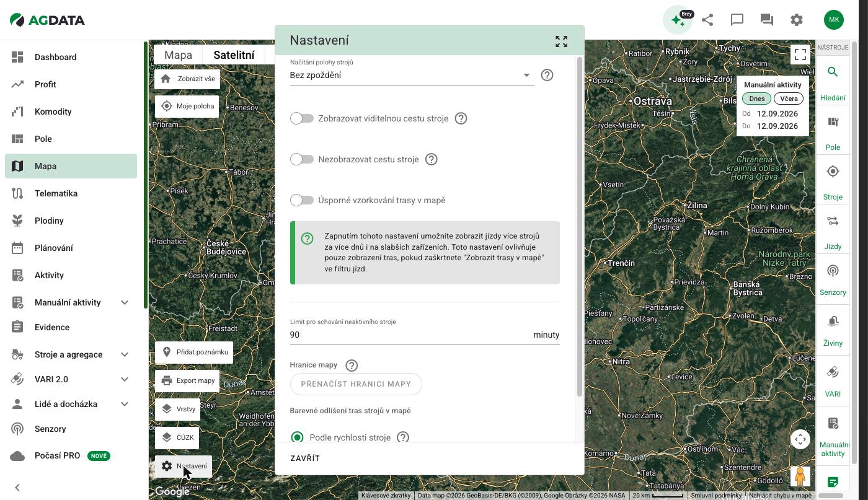Show help for visible machine path
868x500 pixels.
click(x=461, y=118)
